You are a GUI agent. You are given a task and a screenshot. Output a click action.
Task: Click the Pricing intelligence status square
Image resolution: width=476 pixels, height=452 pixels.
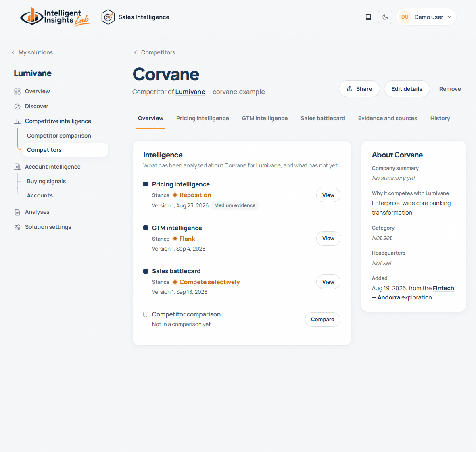tap(146, 184)
